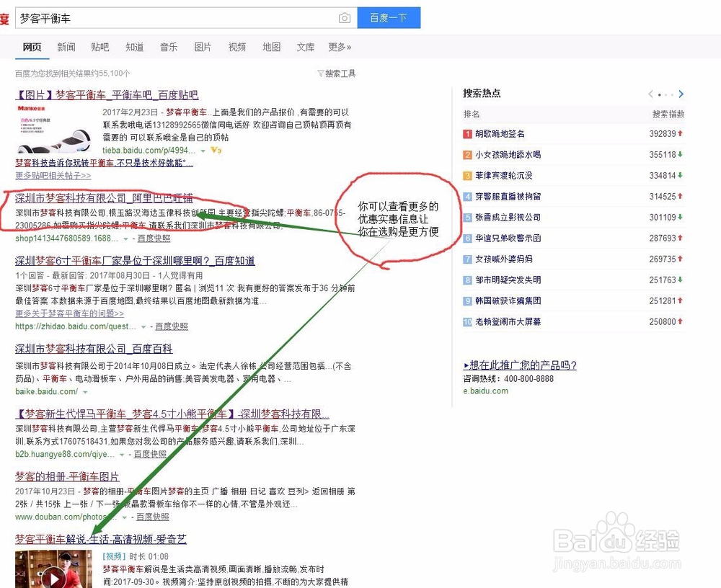Open 更多关于梦客平衡车的问题>> link
The image size is (721, 588).
point(69,313)
